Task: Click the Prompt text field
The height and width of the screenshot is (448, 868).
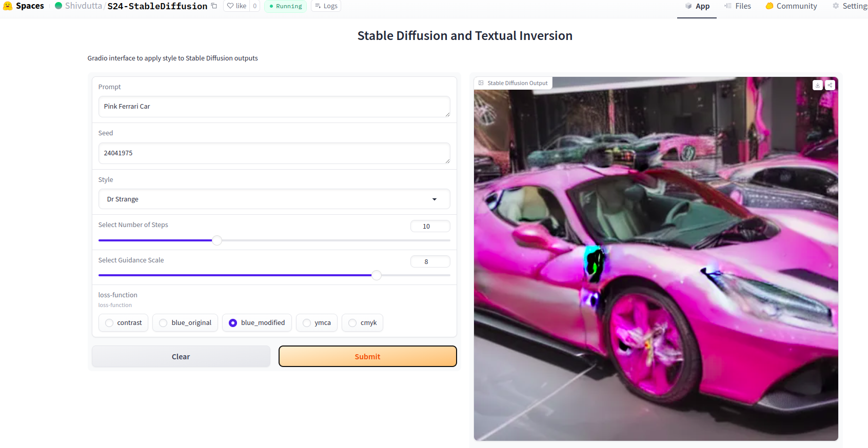Action: pos(274,107)
